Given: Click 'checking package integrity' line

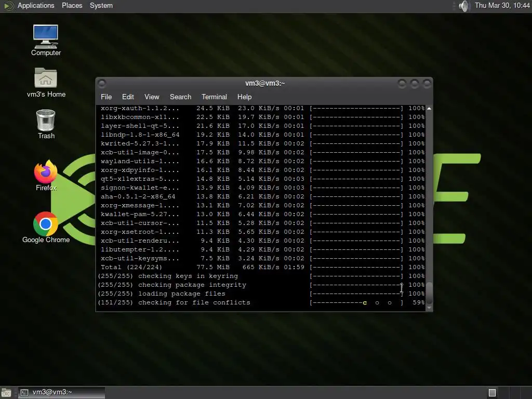Looking at the screenshot, I should pyautogui.click(x=261, y=285).
